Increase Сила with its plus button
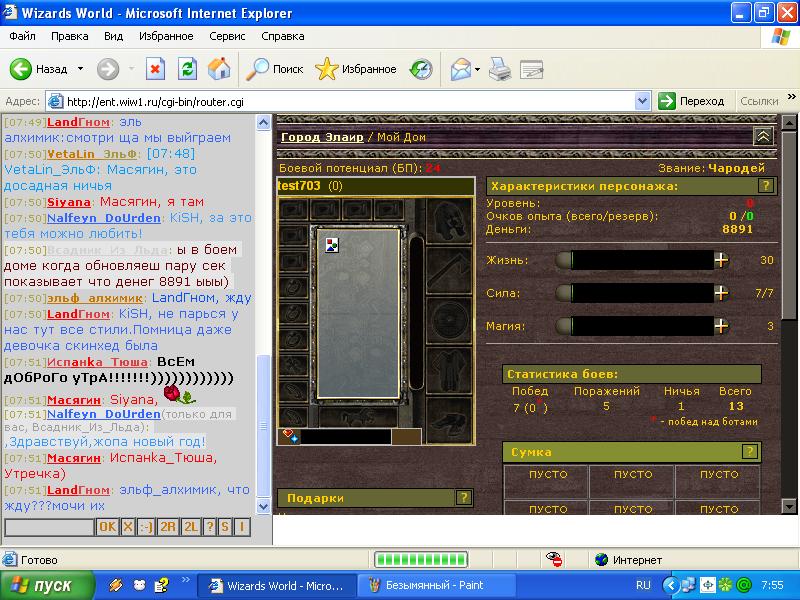The width and height of the screenshot is (800, 600). [721, 293]
